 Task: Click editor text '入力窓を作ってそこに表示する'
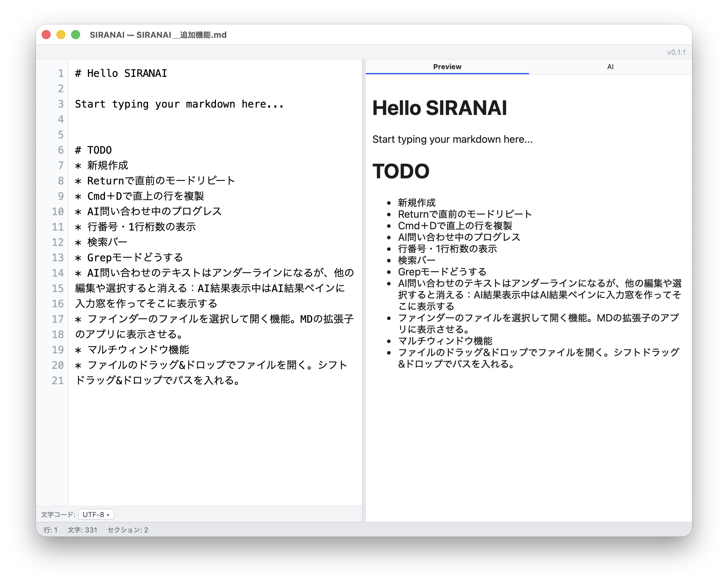pos(146,304)
